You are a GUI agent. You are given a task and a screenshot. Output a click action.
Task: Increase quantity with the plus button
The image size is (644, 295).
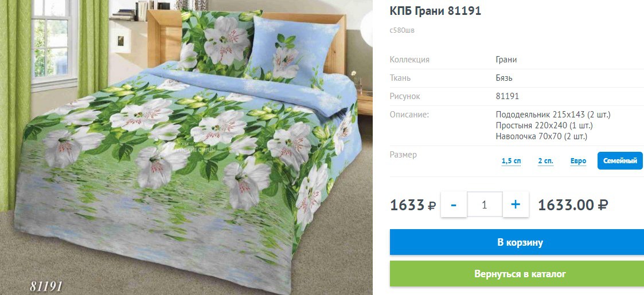click(x=516, y=204)
